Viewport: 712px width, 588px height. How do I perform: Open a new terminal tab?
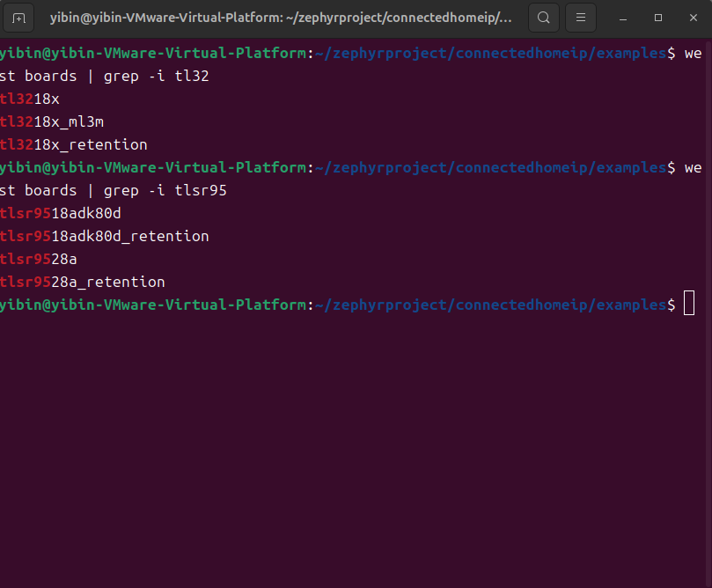[18, 18]
